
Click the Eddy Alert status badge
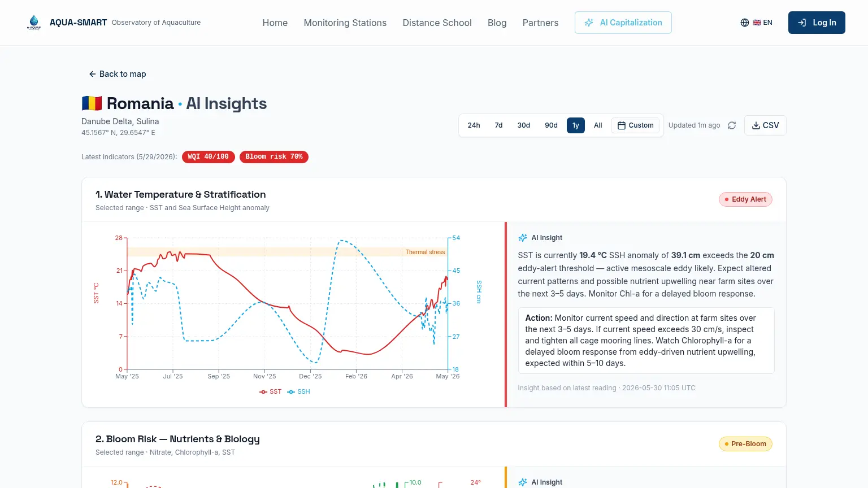point(745,199)
